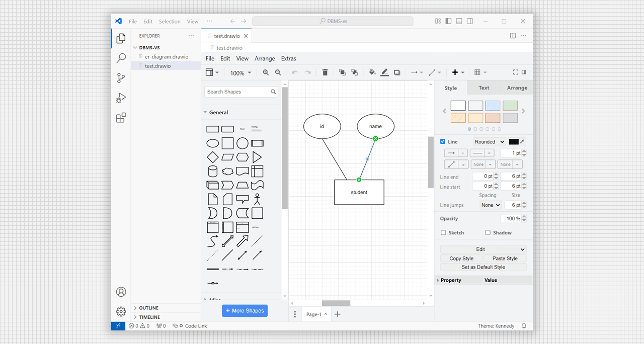Uncheck the Line checkbox

[x=443, y=142]
